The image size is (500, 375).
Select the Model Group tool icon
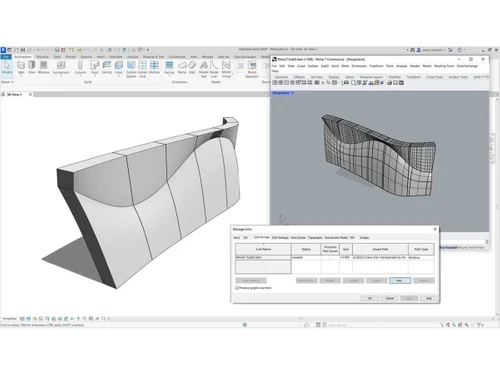[x=226, y=65]
